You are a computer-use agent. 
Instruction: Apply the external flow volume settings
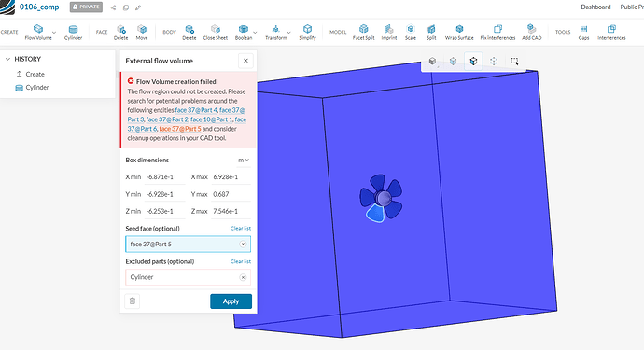point(231,301)
